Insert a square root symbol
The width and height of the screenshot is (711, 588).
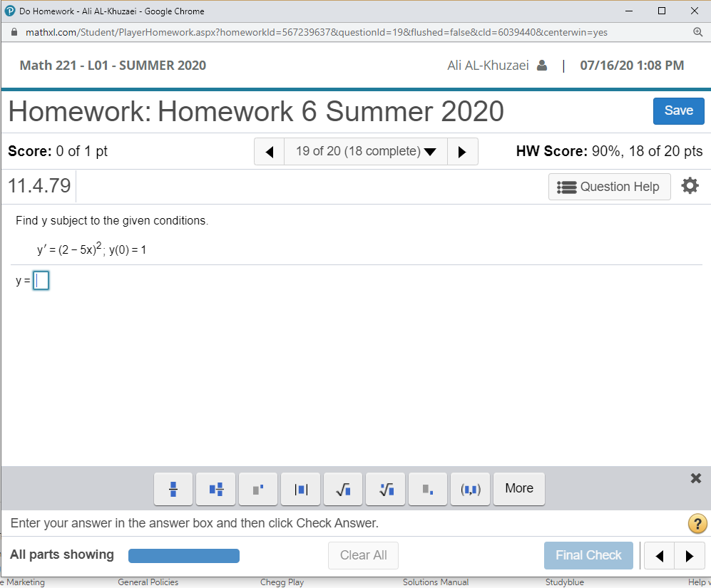point(342,489)
